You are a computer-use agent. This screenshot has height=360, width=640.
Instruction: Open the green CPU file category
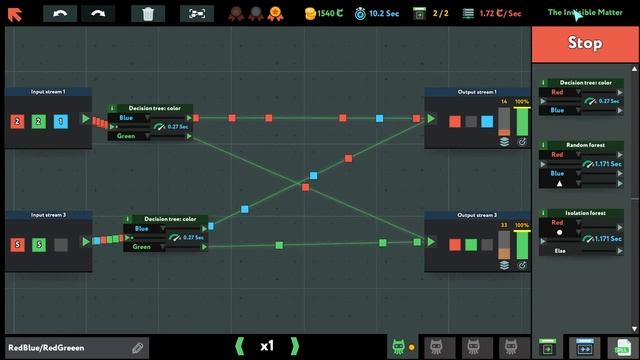(622, 347)
